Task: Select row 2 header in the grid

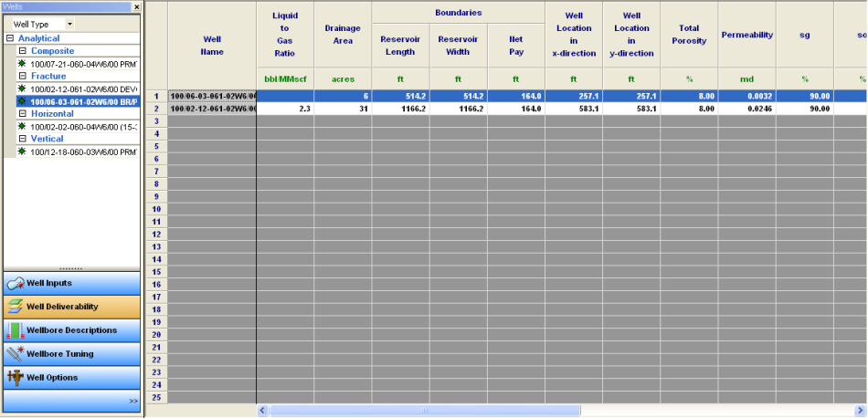Action: pos(155,108)
